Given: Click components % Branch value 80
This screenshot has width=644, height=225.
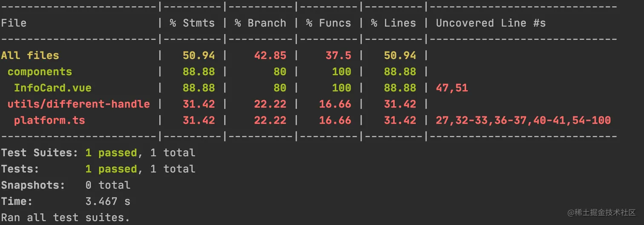Looking at the screenshot, I should [280, 71].
